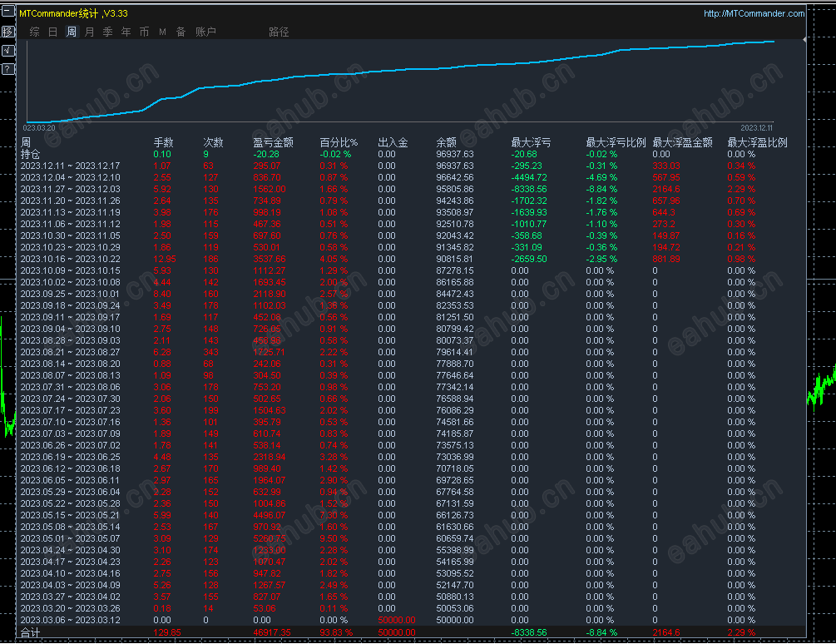Open the 备 tab
Viewport: 836px width, 644px height.
tap(181, 32)
